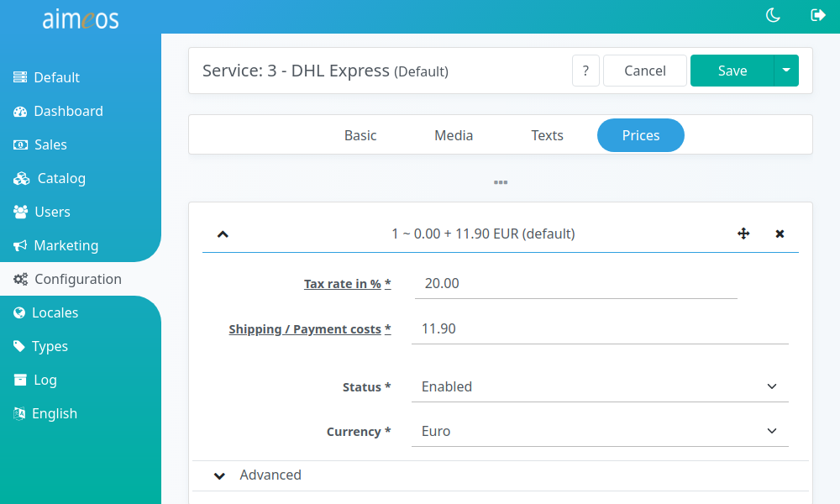The height and width of the screenshot is (504, 840).
Task: Click the move handle on price item
Action: (x=743, y=234)
